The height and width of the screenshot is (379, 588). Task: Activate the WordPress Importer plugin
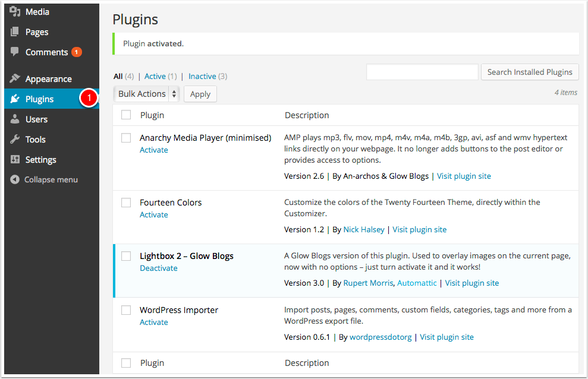tap(153, 322)
